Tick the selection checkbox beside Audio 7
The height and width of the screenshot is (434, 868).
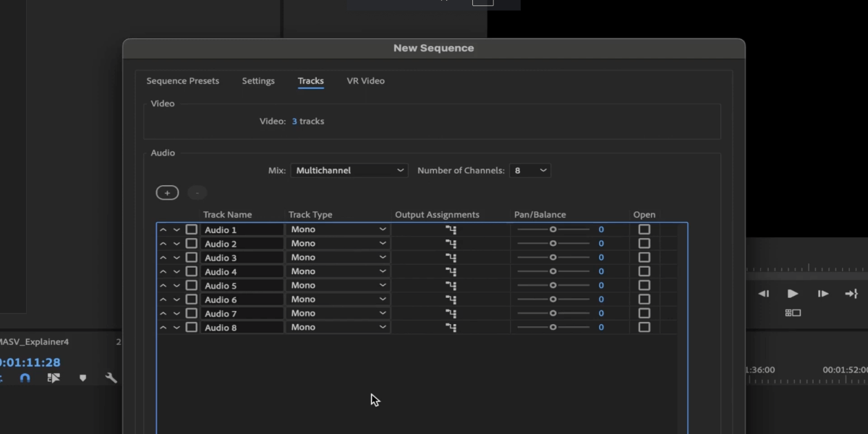point(191,313)
